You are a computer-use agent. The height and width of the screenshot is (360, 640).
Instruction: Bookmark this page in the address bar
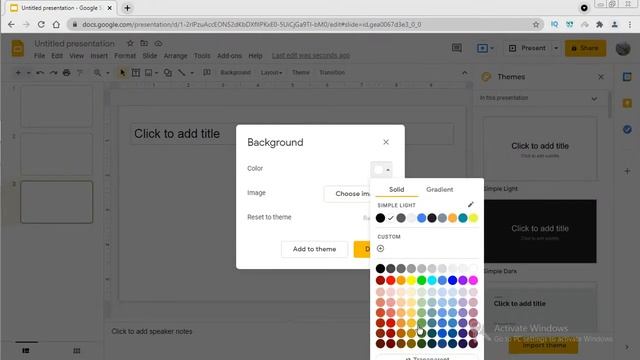pyautogui.click(x=536, y=24)
